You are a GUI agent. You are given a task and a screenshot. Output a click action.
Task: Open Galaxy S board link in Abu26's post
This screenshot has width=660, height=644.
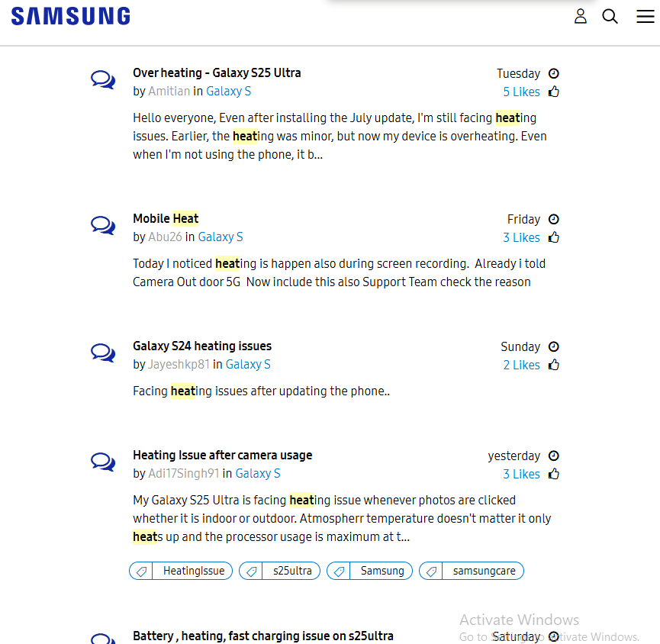pyautogui.click(x=221, y=237)
